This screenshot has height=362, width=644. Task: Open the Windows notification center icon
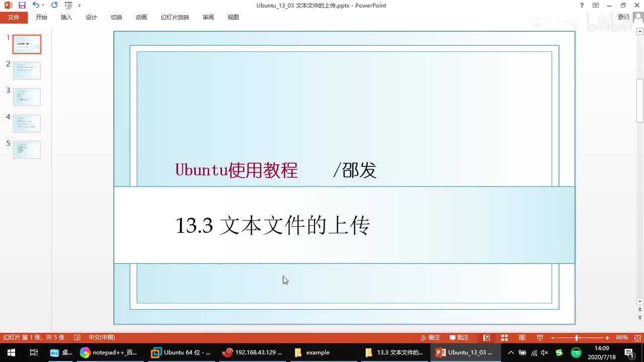point(629,352)
